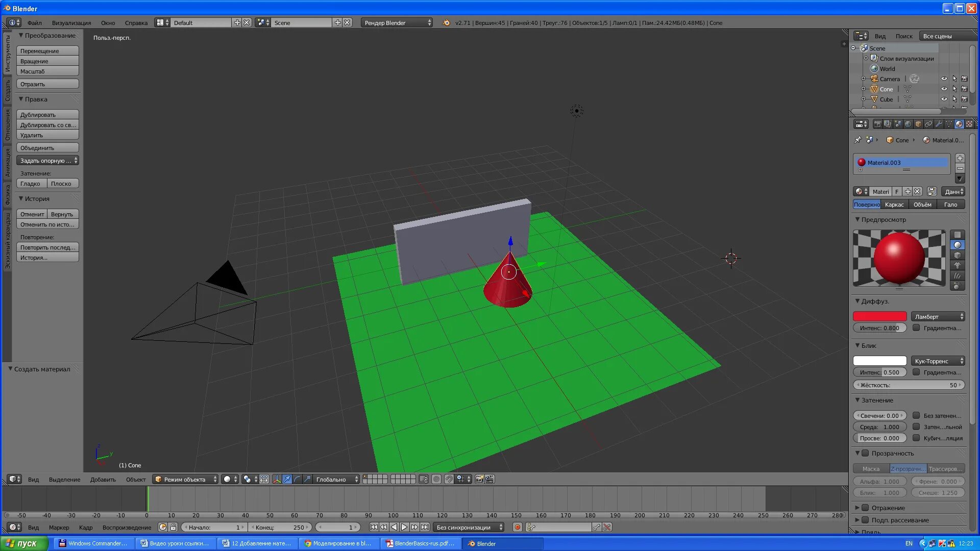Add material slot with plus button
The height and width of the screenshot is (551, 980).
(x=960, y=158)
